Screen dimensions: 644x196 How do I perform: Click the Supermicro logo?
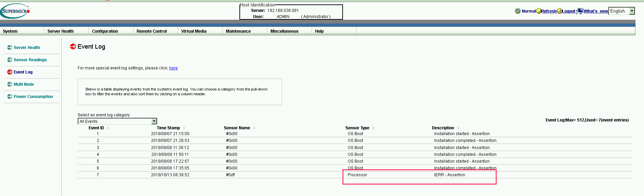pyautogui.click(x=15, y=11)
